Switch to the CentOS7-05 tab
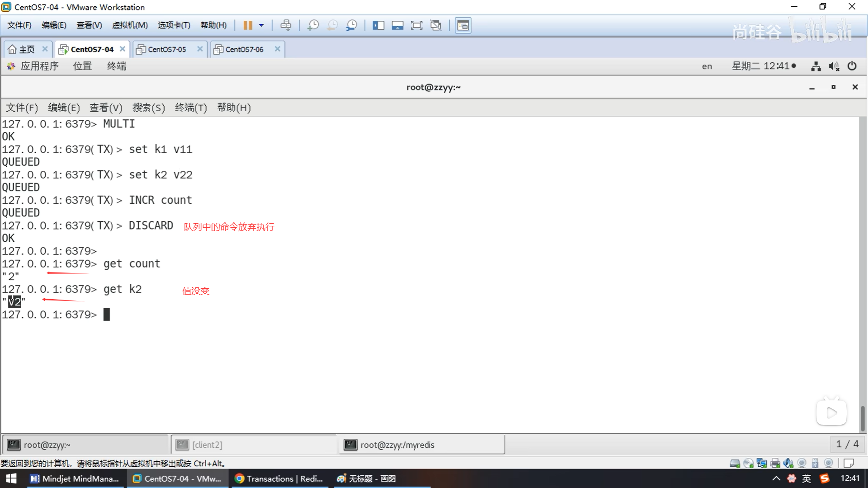This screenshot has height=488, width=868. tap(167, 49)
